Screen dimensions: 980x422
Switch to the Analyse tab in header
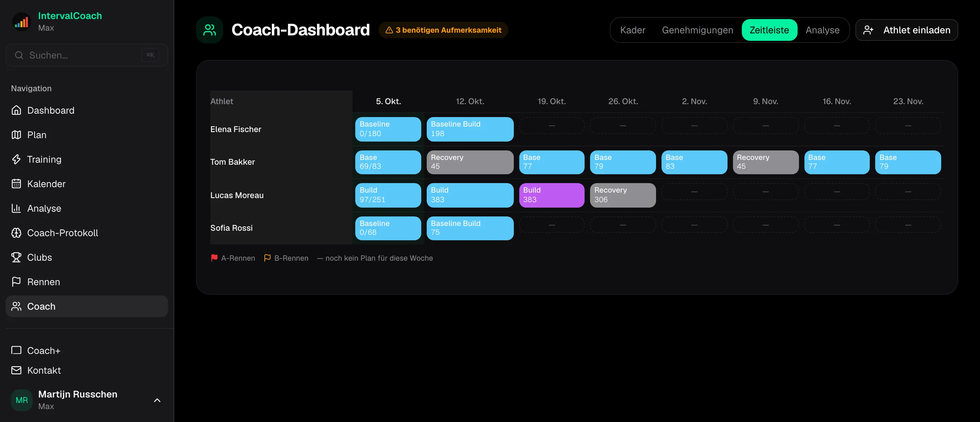[x=822, y=30]
